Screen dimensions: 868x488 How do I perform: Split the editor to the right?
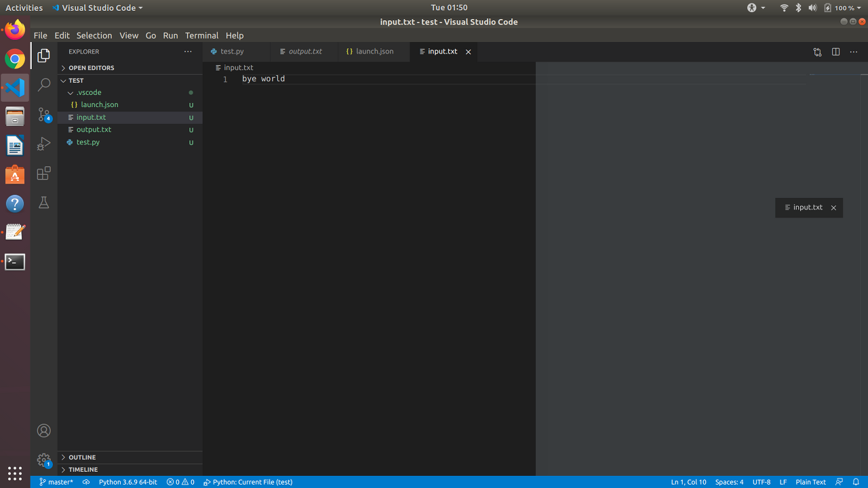tap(835, 52)
